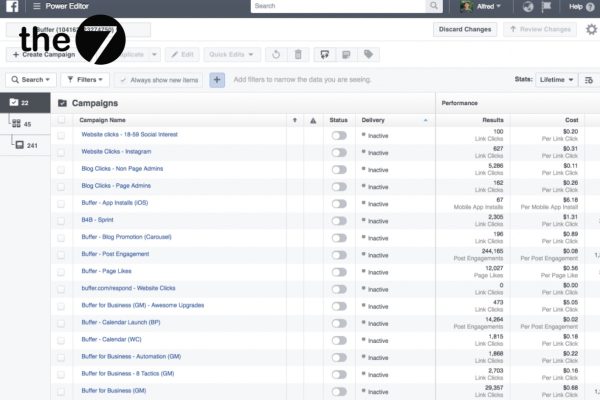The image size is (600, 400).
Task: Open Website clicks - 18-59 Social Interest link
Action: [x=129, y=134]
